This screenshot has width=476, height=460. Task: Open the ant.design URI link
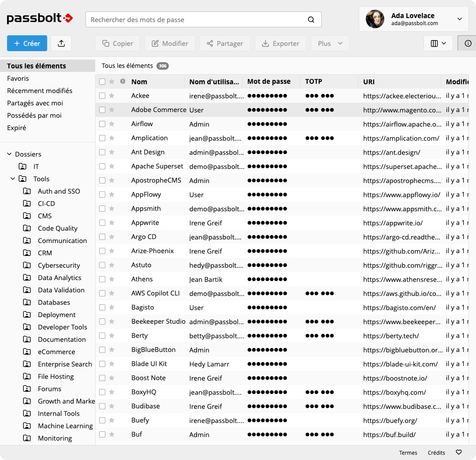coord(392,153)
